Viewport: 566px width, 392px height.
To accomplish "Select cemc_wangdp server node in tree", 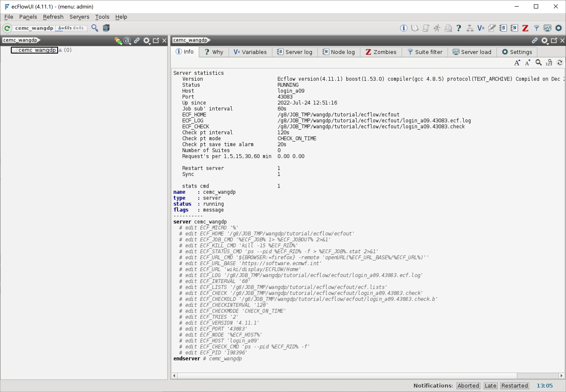I will (x=34, y=50).
